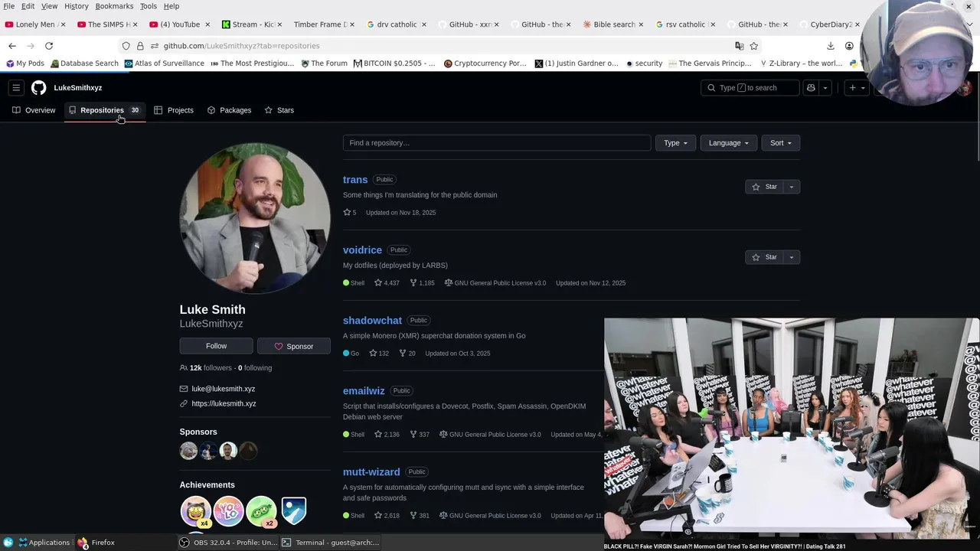Click the Sponsor button
This screenshot has width=980, height=551.
point(294,347)
